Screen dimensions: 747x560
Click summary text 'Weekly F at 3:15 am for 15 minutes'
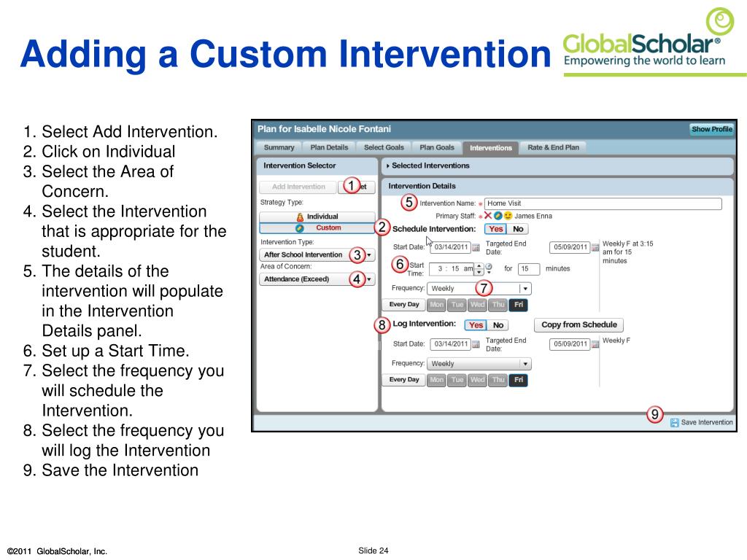tap(627, 252)
